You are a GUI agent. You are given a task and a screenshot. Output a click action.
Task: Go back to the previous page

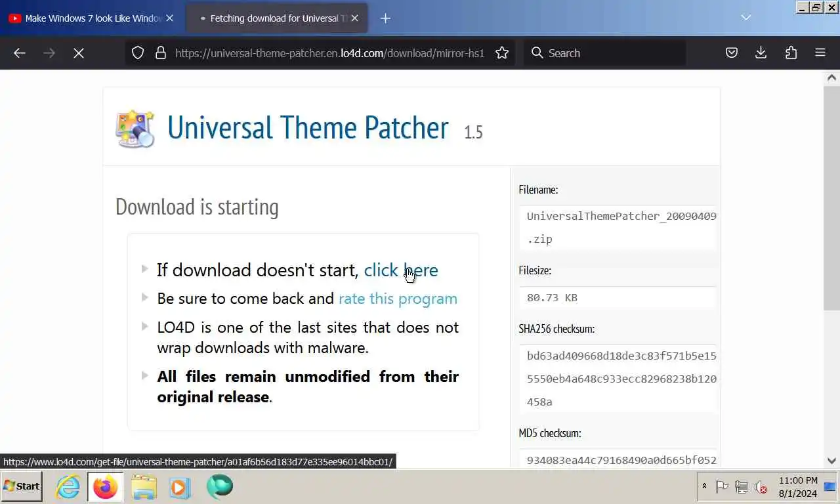(x=20, y=53)
